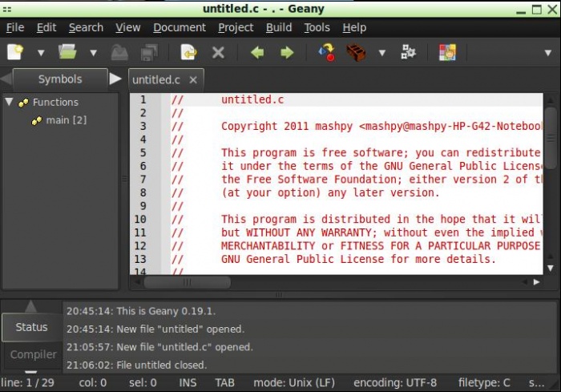
Task: Select main [2] in the symbols tree
Action: [x=66, y=120]
